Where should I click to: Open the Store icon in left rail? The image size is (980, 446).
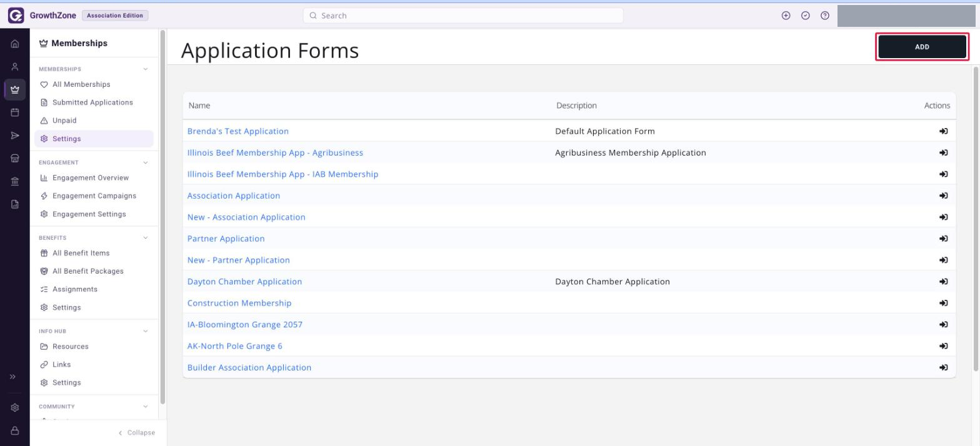point(15,159)
